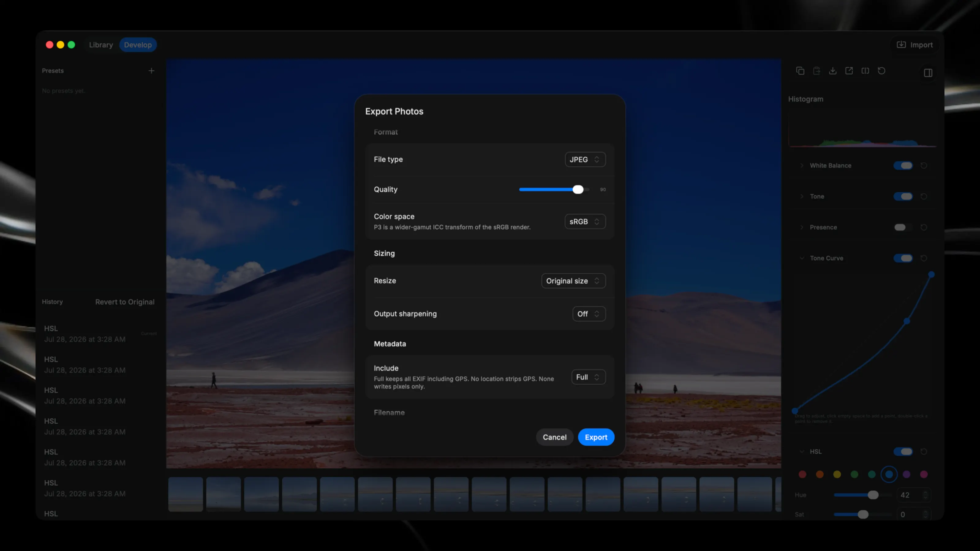The image size is (980, 551).
Task: Click the tone curve middle control point
Action: (907, 321)
